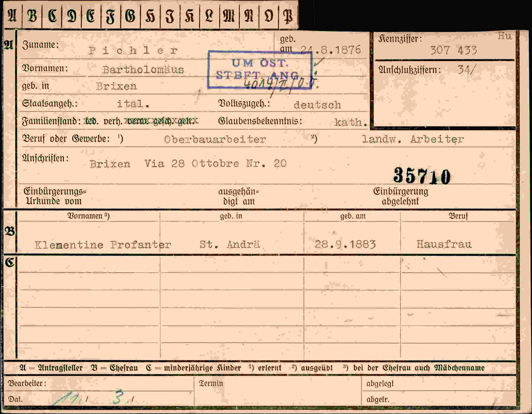Select the Fraktur letter O index tab
This screenshot has width=532, height=414.
(x=269, y=16)
